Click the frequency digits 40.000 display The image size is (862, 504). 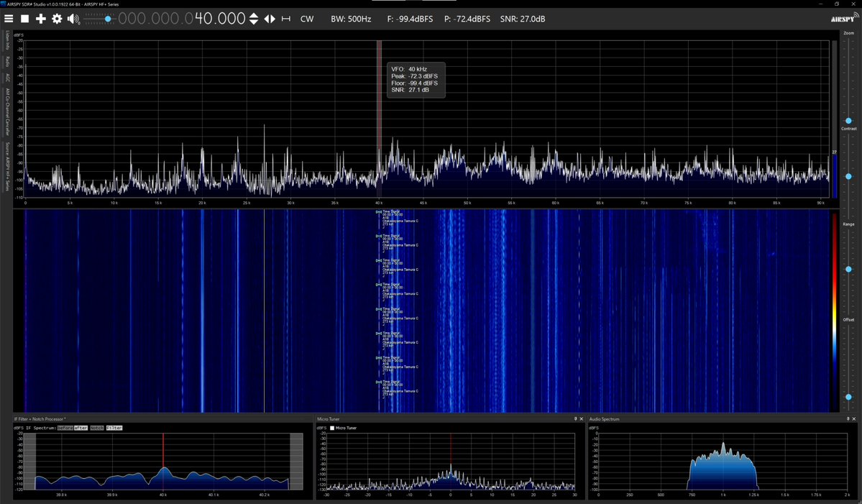[220, 19]
